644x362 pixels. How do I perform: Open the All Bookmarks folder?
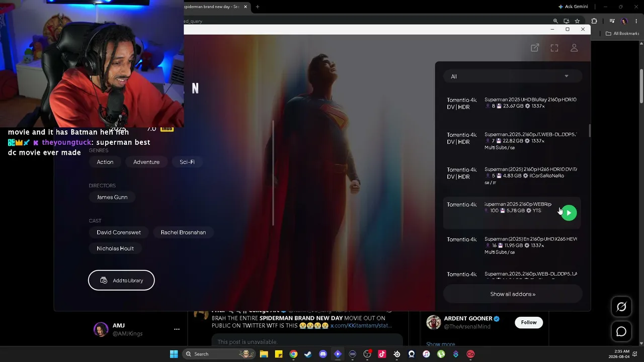click(622, 34)
